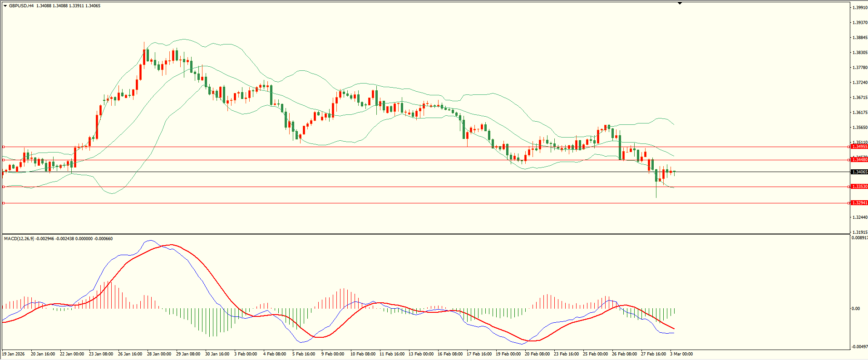The height and width of the screenshot is (360, 868).
Task: Click the 3 Mar 00:00 time axis label
Action: [x=681, y=354]
